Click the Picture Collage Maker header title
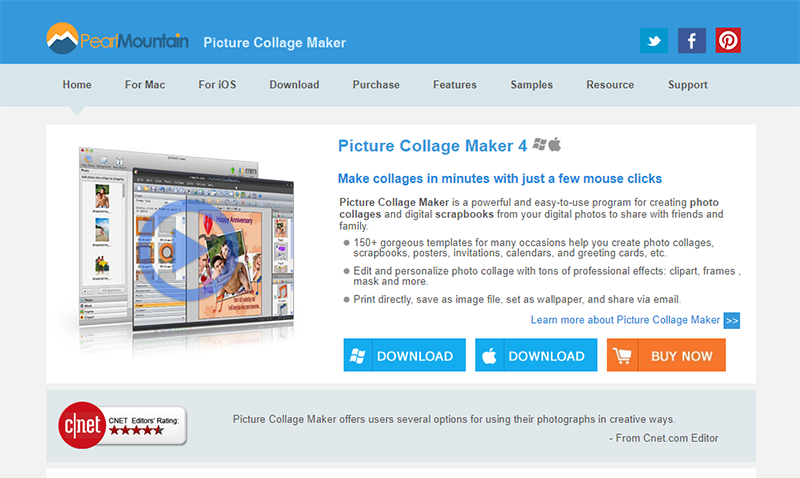The width and height of the screenshot is (800, 478). pyautogui.click(x=274, y=42)
